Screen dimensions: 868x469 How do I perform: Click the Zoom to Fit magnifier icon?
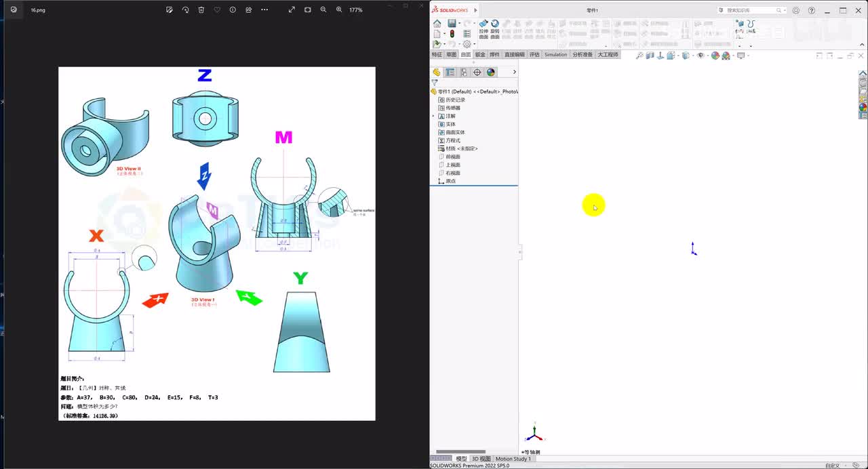[639, 56]
